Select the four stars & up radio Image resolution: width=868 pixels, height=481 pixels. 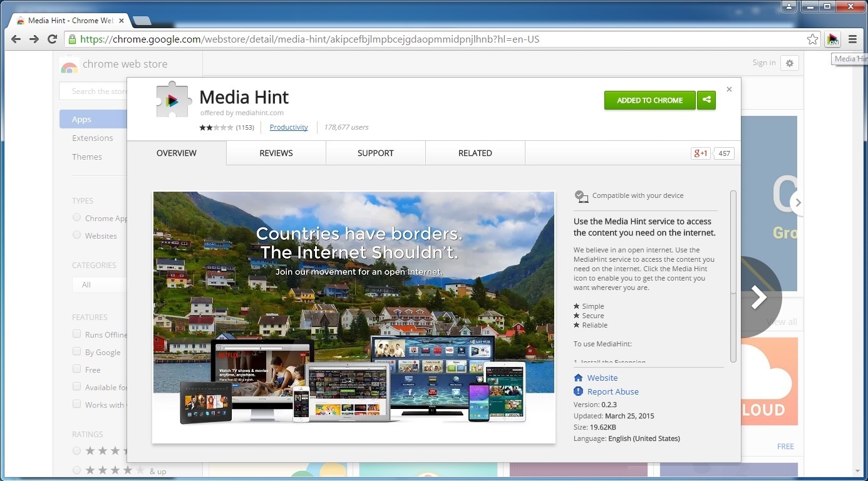76,470
